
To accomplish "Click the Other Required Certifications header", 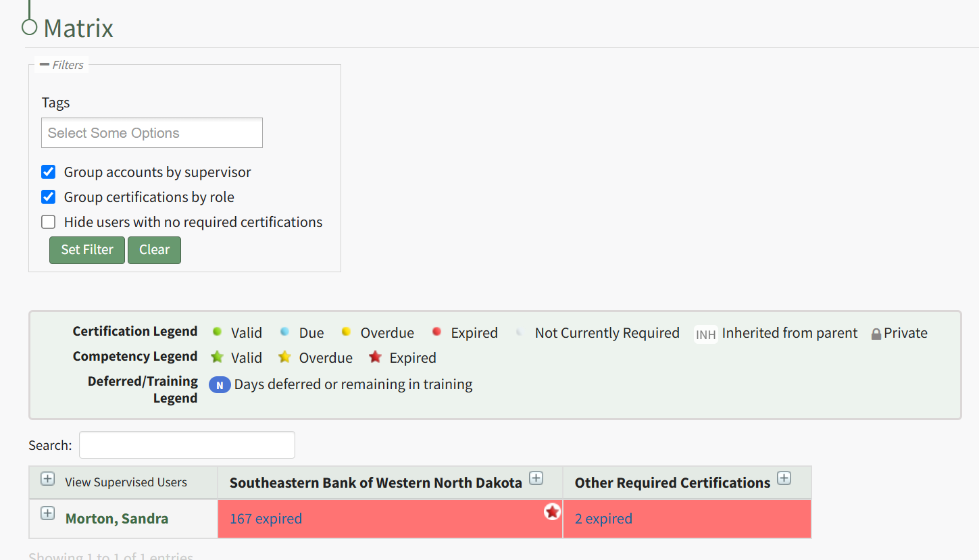I will click(x=672, y=483).
